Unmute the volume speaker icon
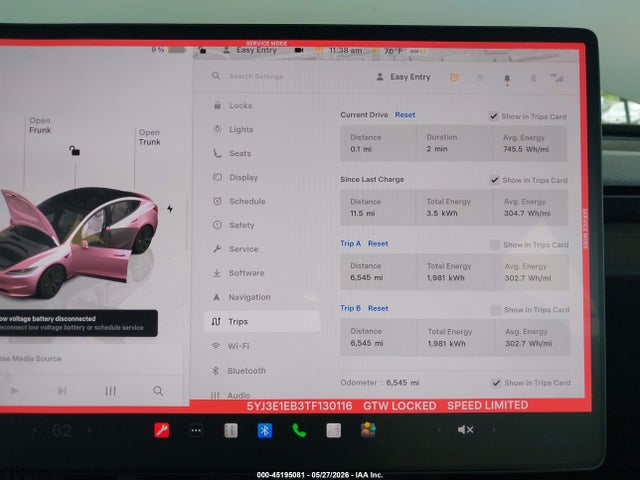 466,429
